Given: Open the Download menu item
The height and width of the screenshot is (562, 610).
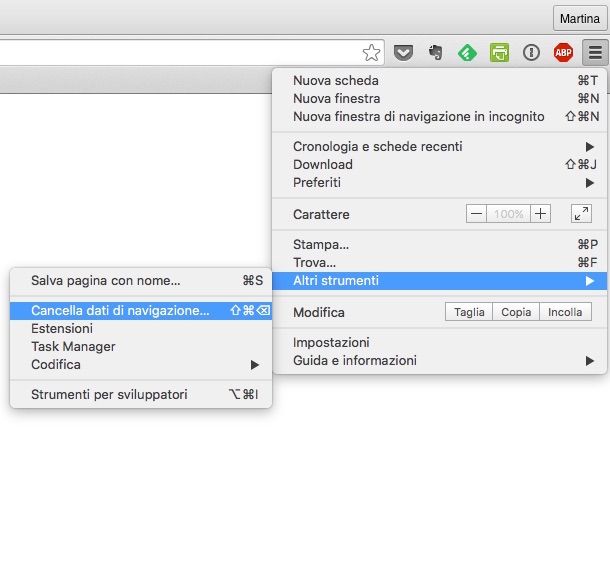Looking at the screenshot, I should (x=440, y=165).
